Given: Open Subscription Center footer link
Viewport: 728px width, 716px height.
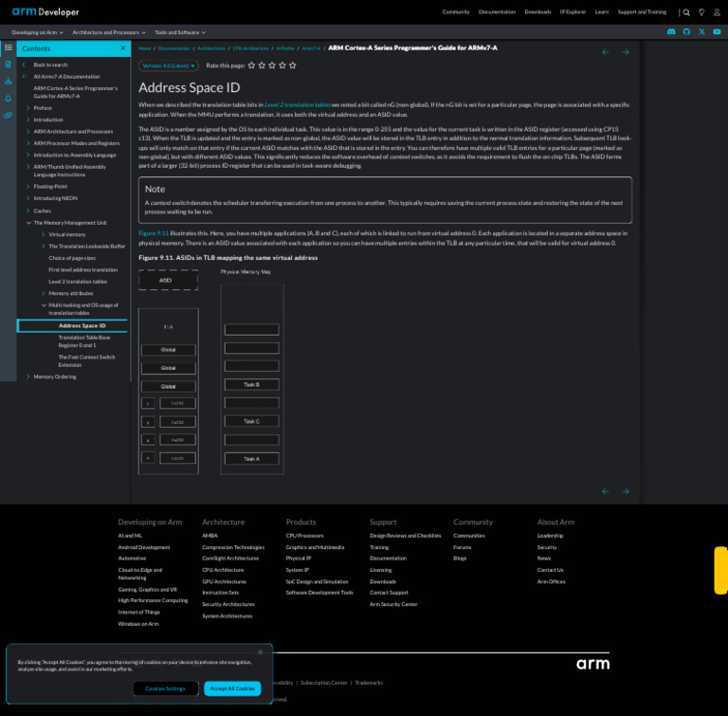Looking at the screenshot, I should [323, 683].
